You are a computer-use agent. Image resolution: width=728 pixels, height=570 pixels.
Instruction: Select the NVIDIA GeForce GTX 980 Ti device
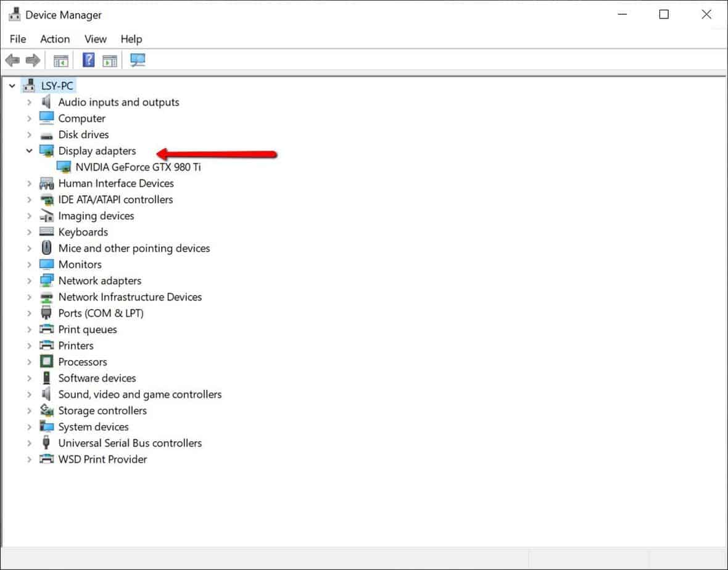(x=138, y=167)
